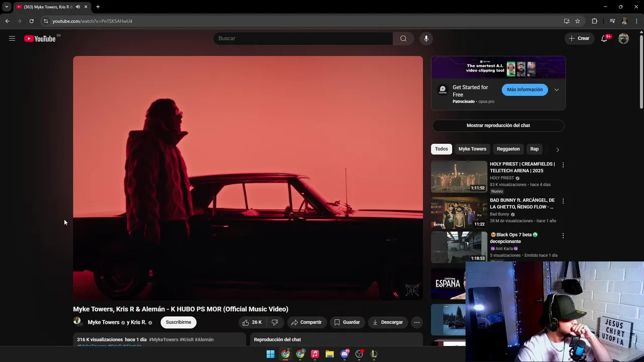
Task: Open the YouTube guide hamburger menu
Action: pos(12,38)
